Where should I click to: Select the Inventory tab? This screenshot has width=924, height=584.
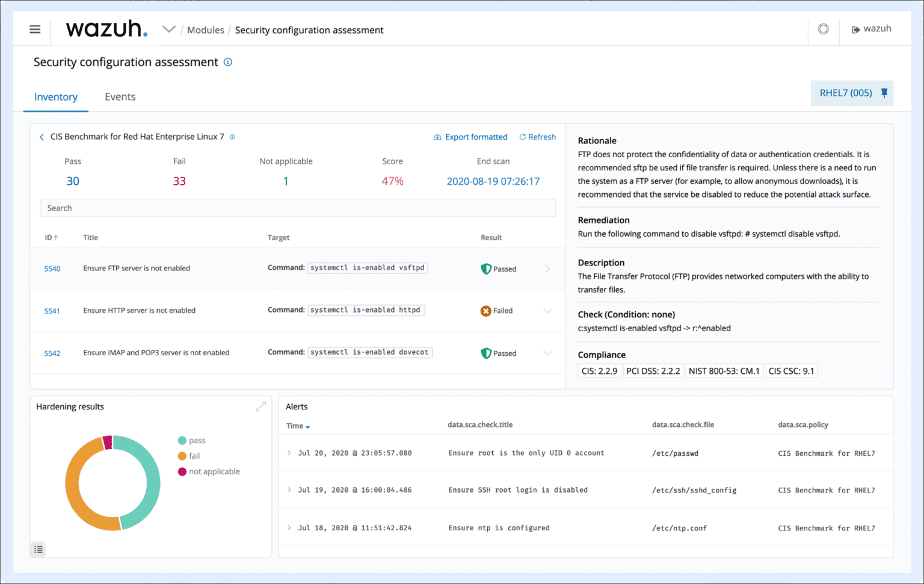55,96
